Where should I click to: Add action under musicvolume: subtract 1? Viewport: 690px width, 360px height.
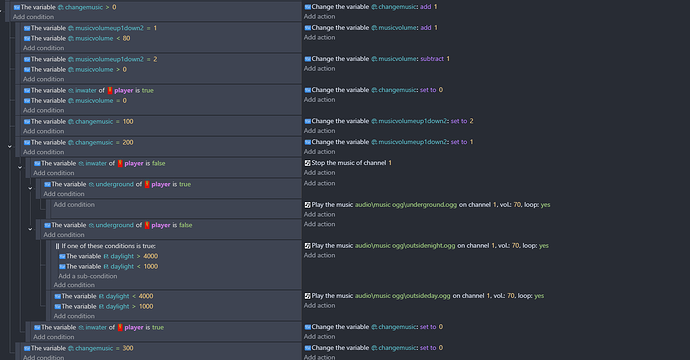click(x=319, y=69)
